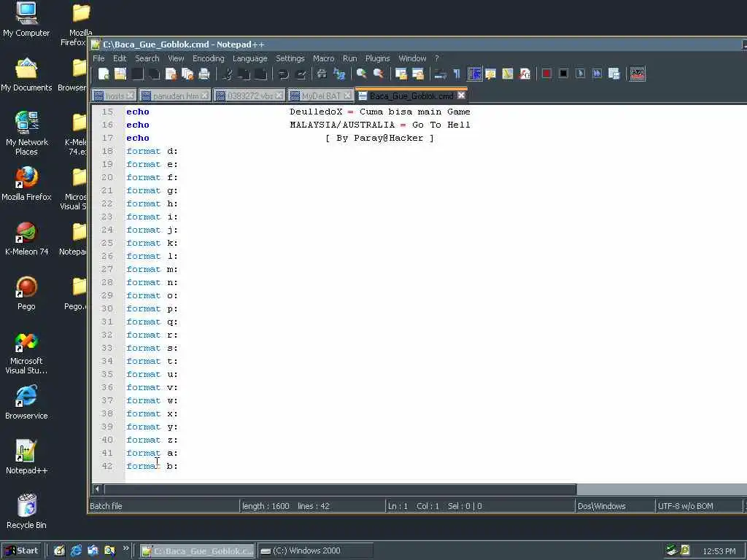Stop macro recording with black square icon
The width and height of the screenshot is (747, 560).
click(x=564, y=74)
